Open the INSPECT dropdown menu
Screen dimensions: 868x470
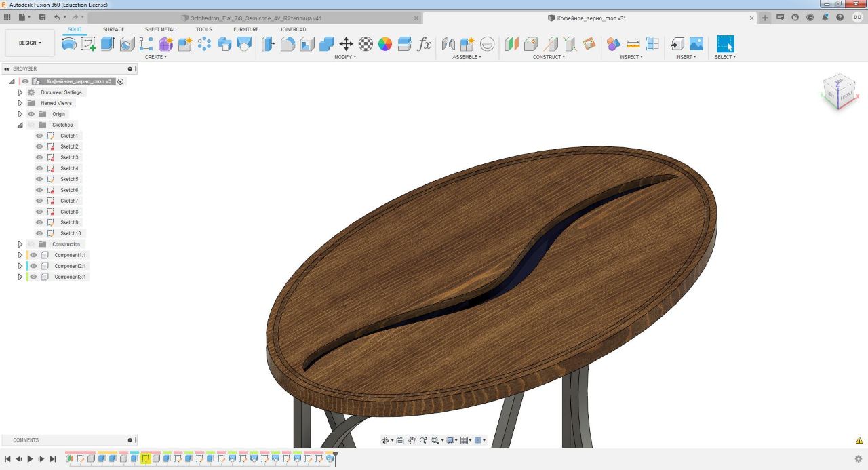tap(631, 57)
